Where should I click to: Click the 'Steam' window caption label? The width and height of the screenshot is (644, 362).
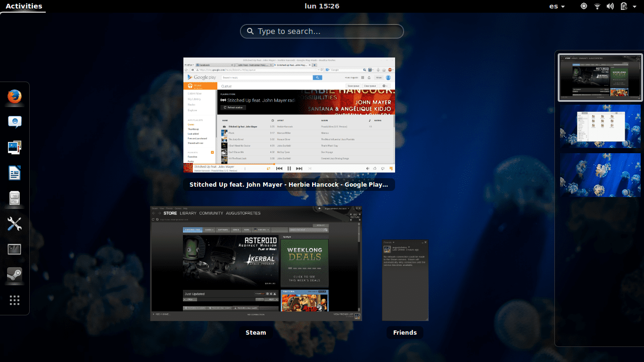pos(256,333)
